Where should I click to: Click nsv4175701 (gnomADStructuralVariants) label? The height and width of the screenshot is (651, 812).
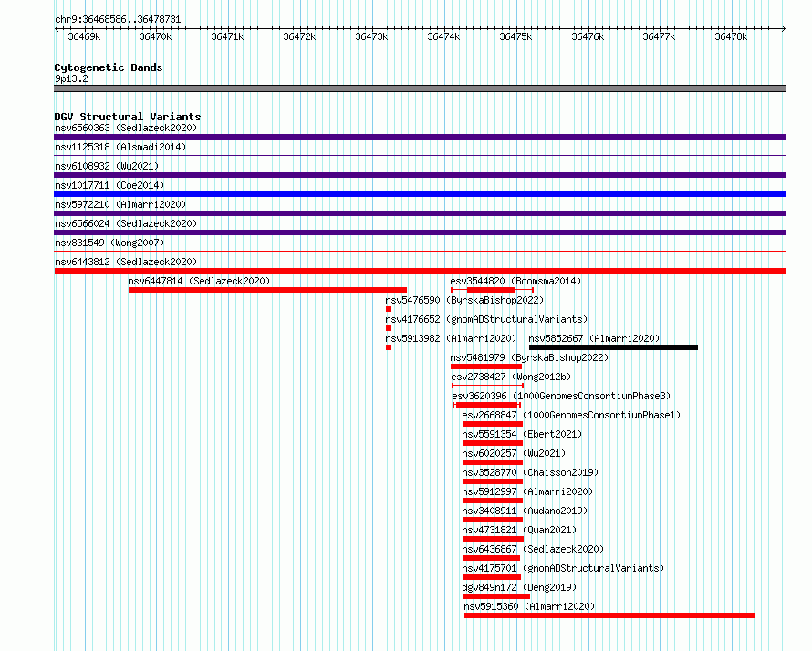[x=563, y=568]
